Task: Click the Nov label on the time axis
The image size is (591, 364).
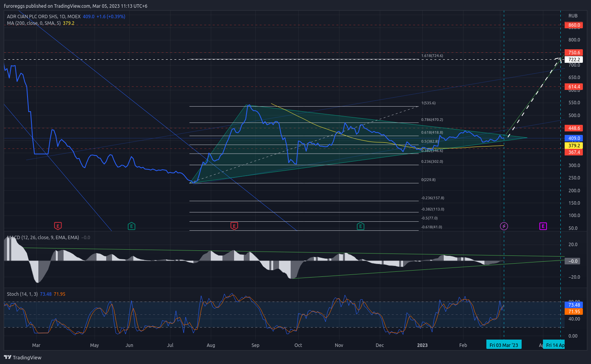Action: pyautogui.click(x=339, y=345)
